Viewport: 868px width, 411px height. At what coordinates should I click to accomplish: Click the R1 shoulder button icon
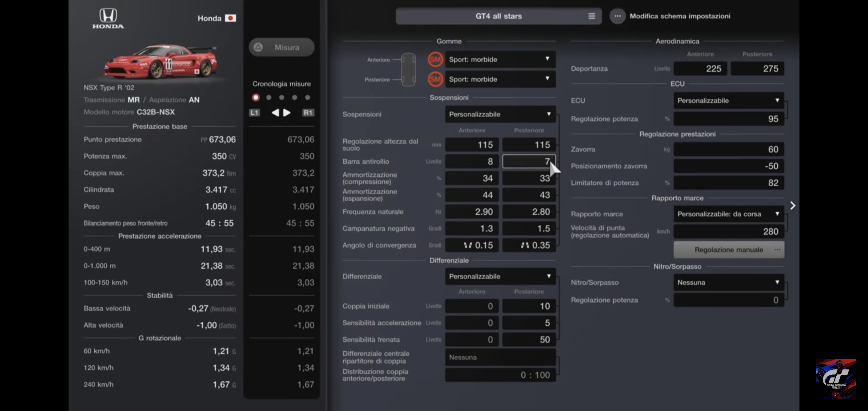point(308,112)
